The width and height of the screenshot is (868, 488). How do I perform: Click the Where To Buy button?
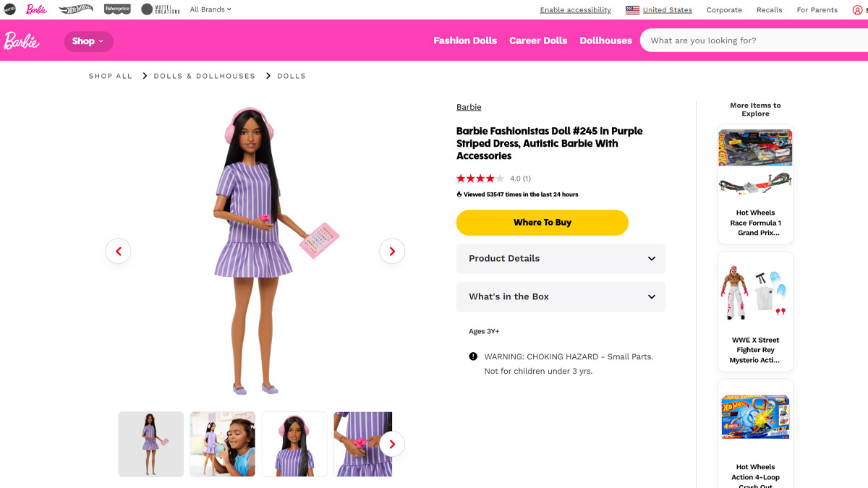tap(542, 223)
